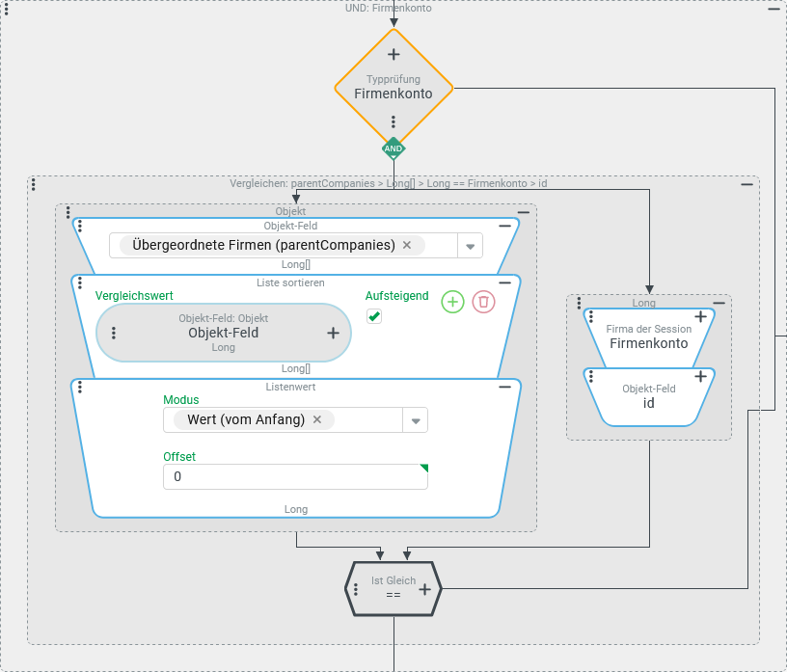Collapse the Listenwert block
Image resolution: width=787 pixels, height=672 pixels.
[x=504, y=387]
